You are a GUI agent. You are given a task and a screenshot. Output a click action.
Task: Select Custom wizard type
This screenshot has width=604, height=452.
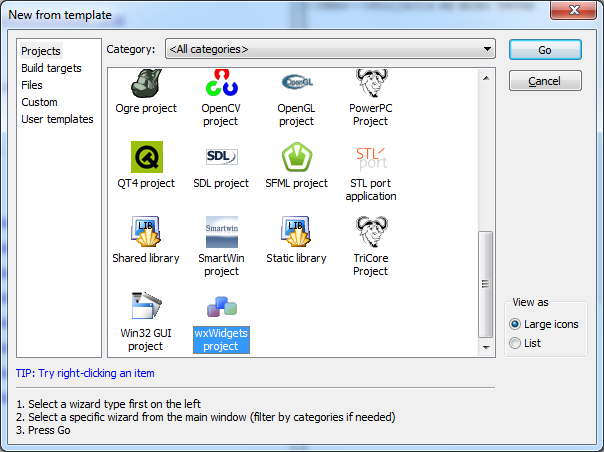pyautogui.click(x=39, y=102)
